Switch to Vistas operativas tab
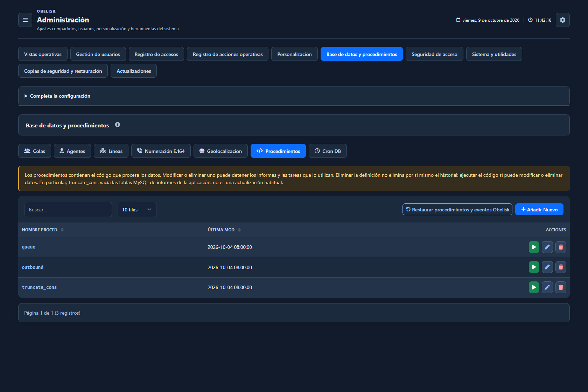Viewport: 588px width, 392px height. click(43, 54)
